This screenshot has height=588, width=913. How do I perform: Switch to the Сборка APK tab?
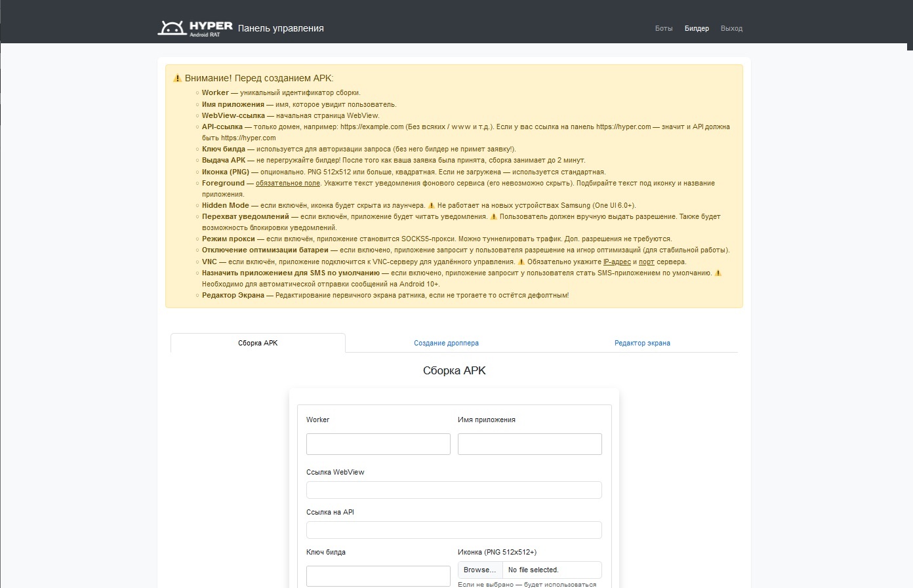tap(258, 343)
